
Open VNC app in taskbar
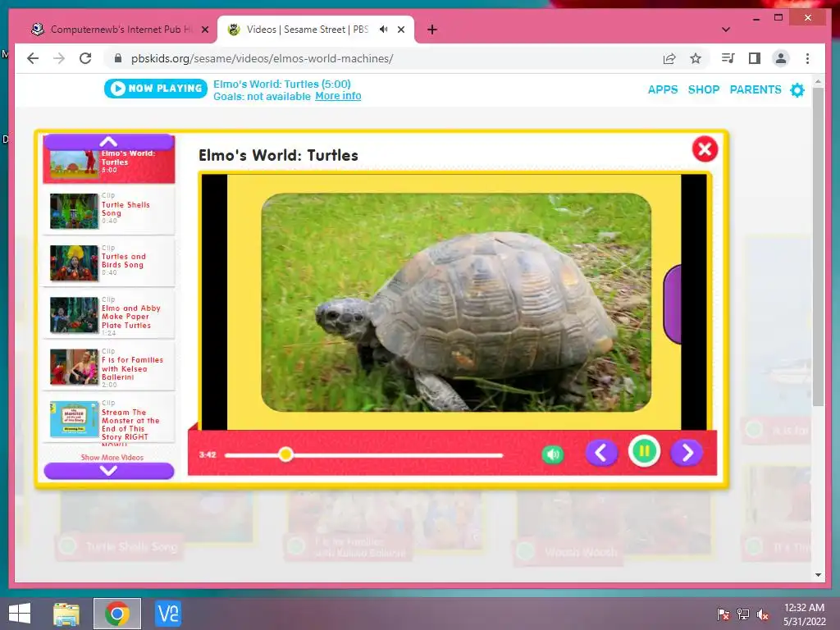pyautogui.click(x=167, y=614)
